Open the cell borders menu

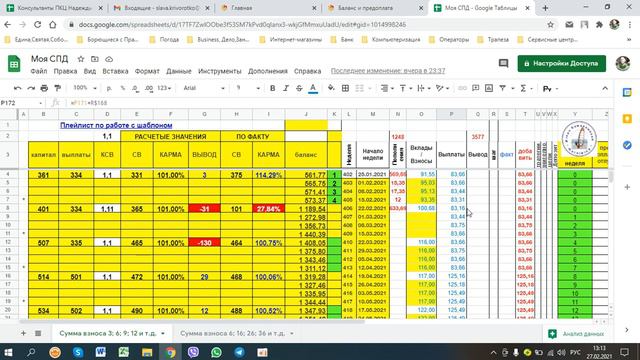coord(345,88)
